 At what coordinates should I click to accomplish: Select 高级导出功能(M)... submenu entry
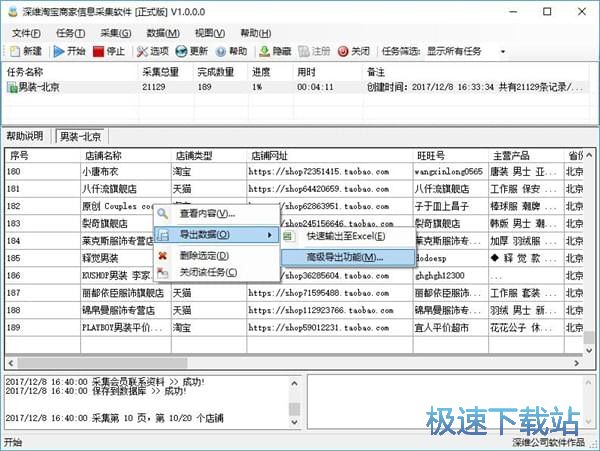[348, 257]
